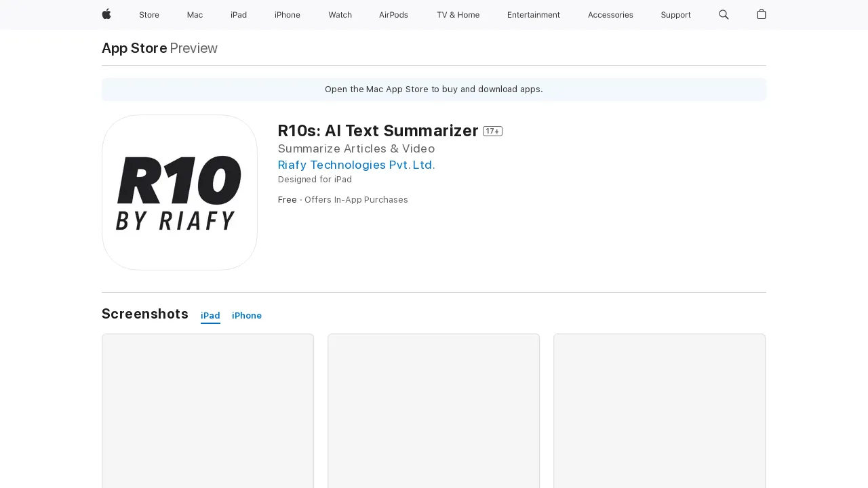
Task: Click the Free price label
Action: tap(288, 200)
